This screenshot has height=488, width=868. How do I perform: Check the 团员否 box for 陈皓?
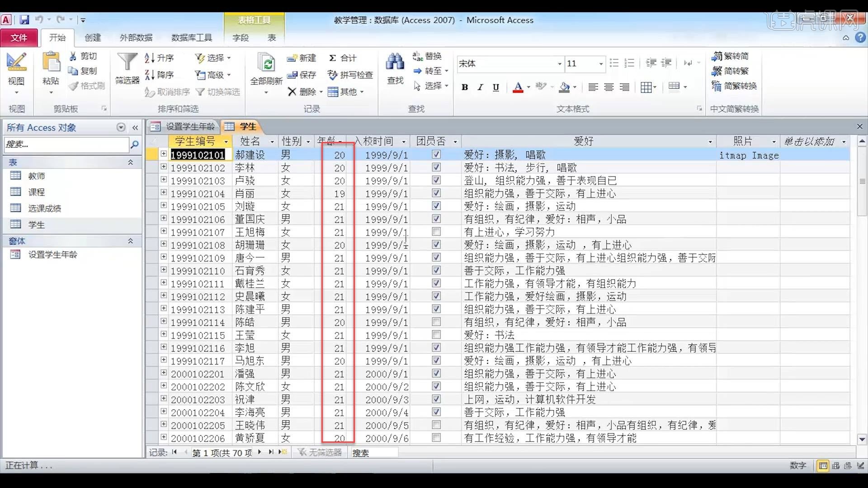tap(436, 322)
